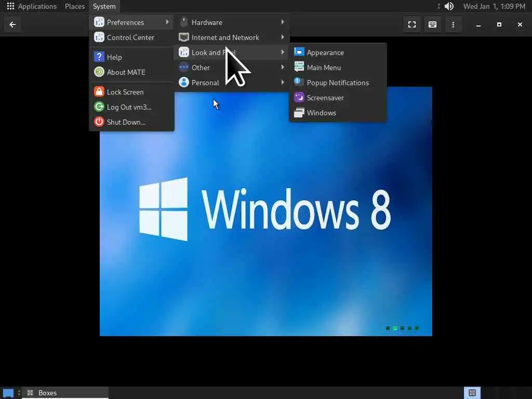This screenshot has height=399, width=532.
Task: Click the workspace switcher on bottom panel
Action: point(472,393)
